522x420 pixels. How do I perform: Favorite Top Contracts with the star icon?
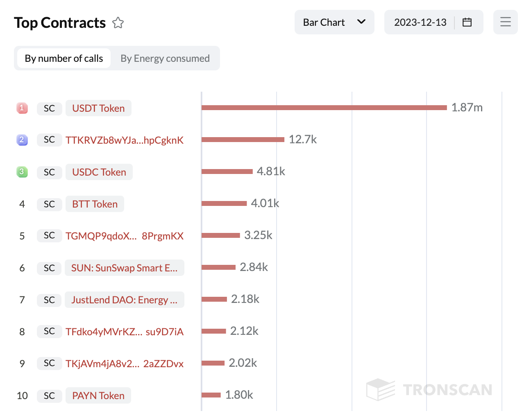click(x=118, y=23)
